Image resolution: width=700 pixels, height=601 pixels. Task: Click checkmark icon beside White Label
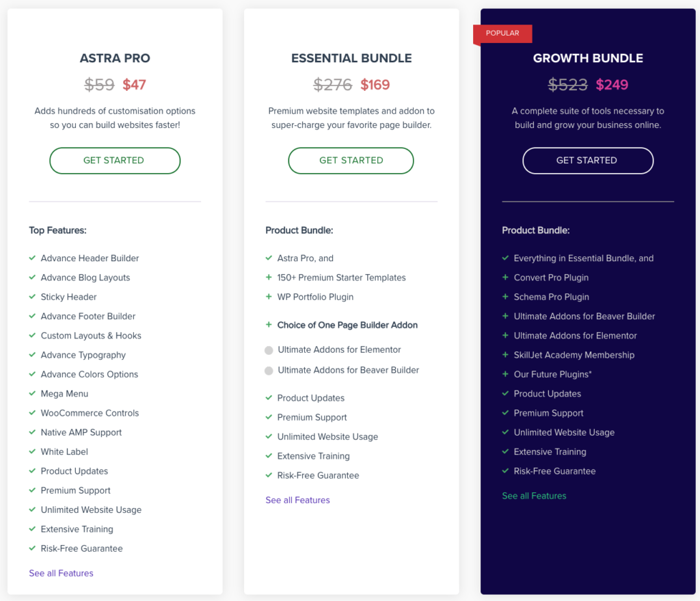pos(32,451)
